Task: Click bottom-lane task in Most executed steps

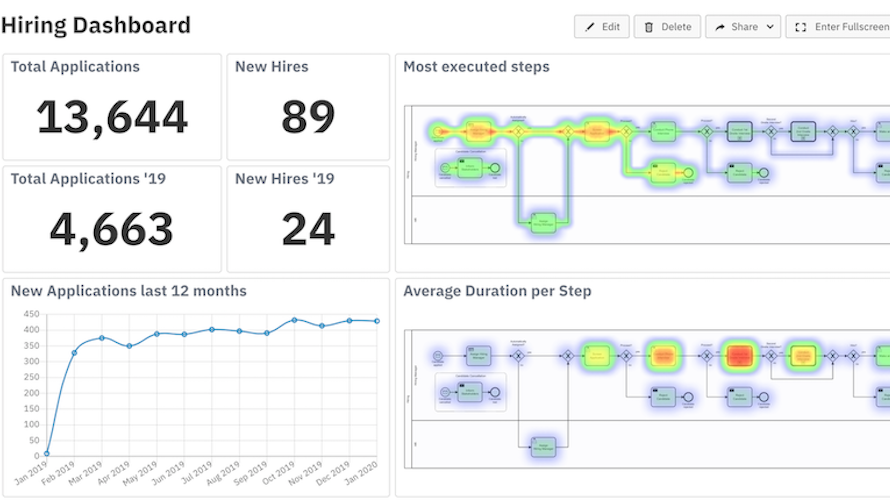Action: pyautogui.click(x=543, y=222)
